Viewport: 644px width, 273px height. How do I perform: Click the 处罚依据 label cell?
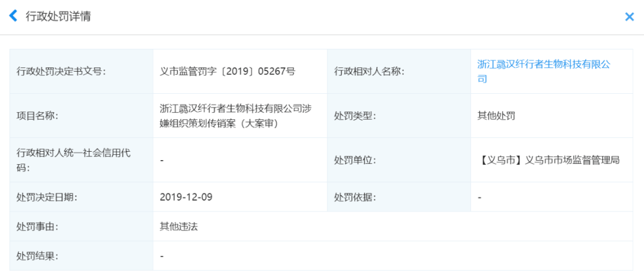click(x=355, y=197)
